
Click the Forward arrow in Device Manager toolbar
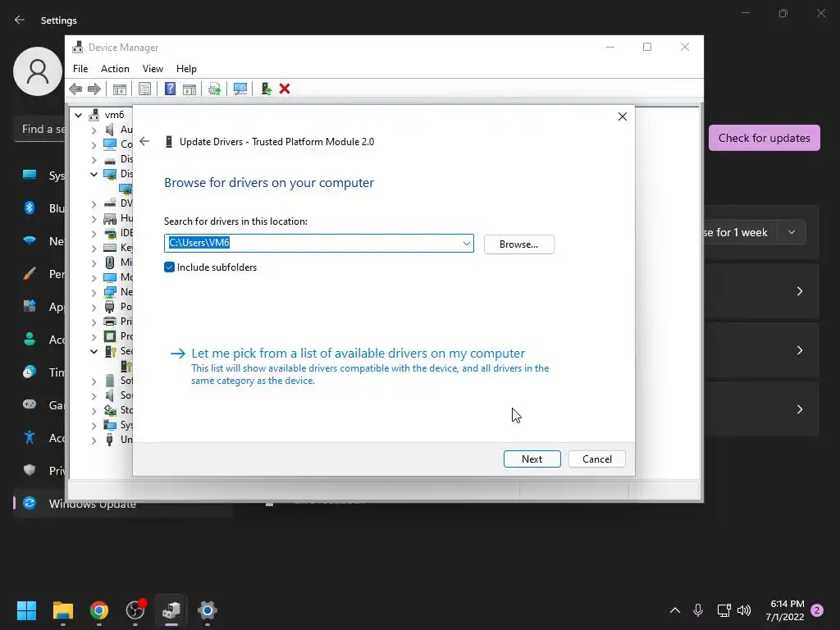tap(94, 89)
